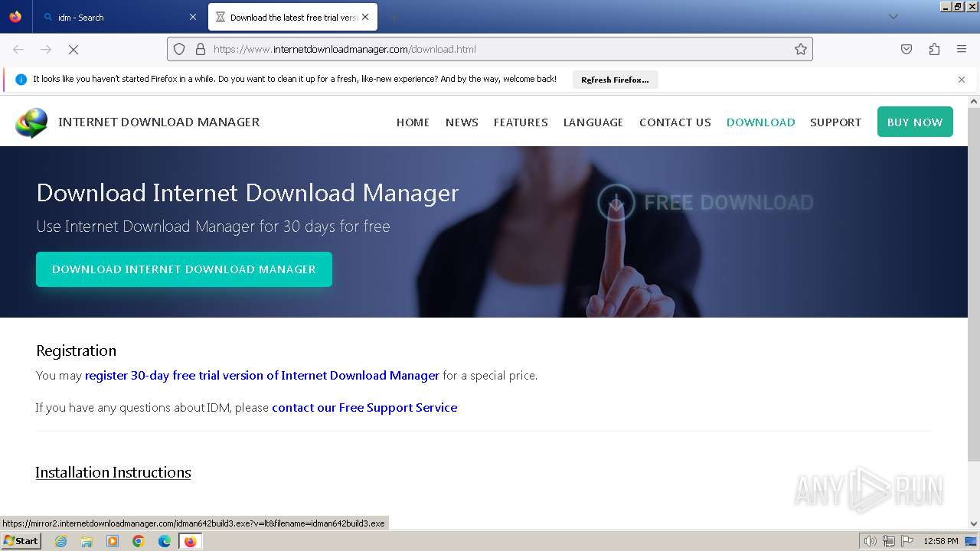The height and width of the screenshot is (551, 980).
Task: Open the LANGUAGE menu item
Action: click(593, 122)
